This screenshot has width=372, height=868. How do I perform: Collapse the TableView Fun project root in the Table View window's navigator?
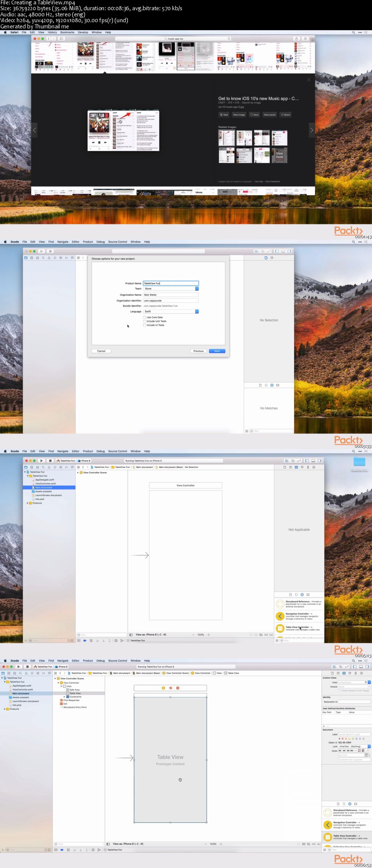[x=2, y=678]
